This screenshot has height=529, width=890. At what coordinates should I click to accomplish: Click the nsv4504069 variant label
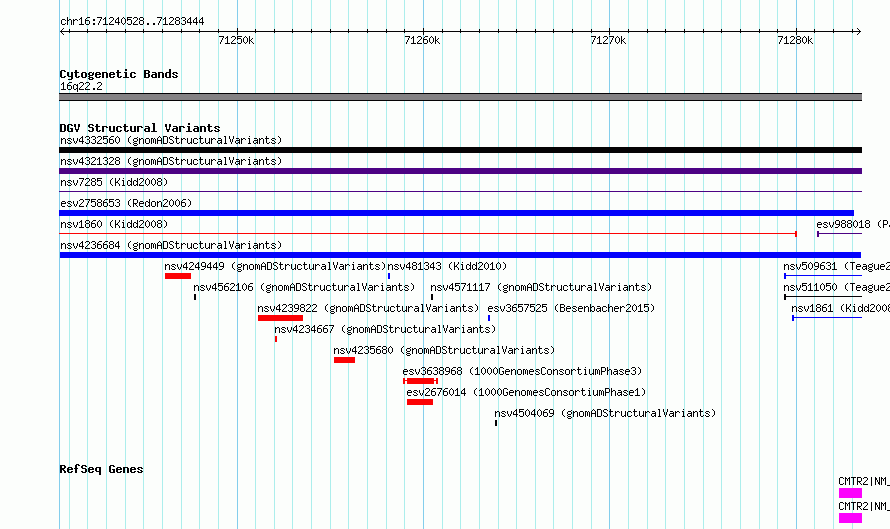pos(605,413)
